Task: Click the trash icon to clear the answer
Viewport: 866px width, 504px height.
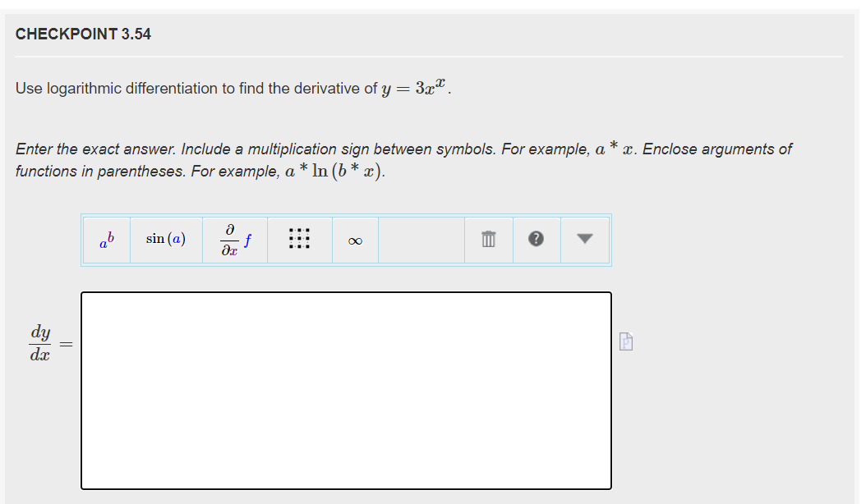Action: tap(488, 240)
